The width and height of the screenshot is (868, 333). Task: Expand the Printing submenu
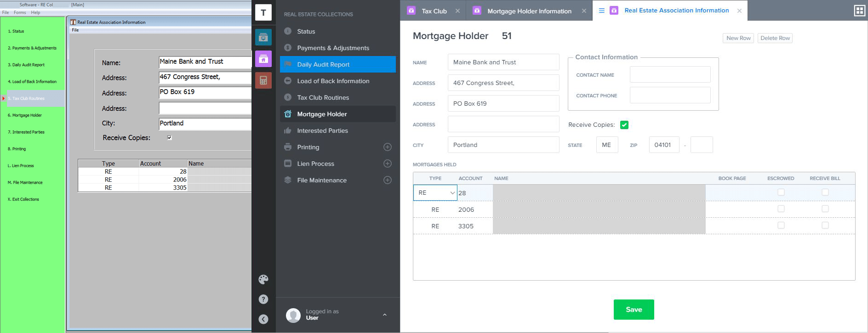pos(388,147)
